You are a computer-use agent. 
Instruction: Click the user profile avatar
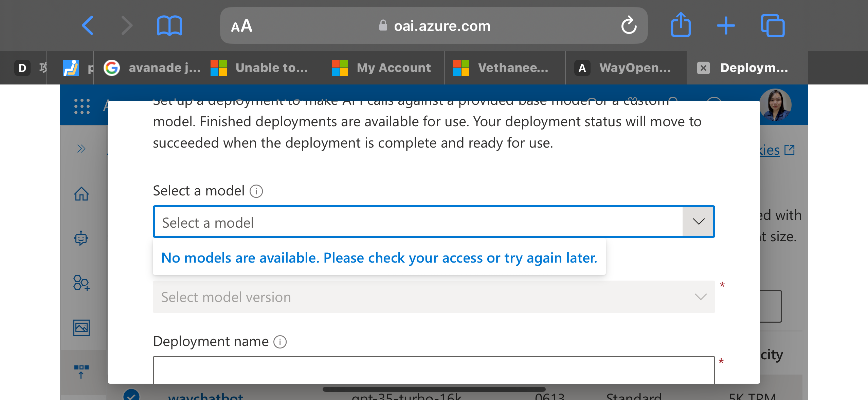point(776,105)
